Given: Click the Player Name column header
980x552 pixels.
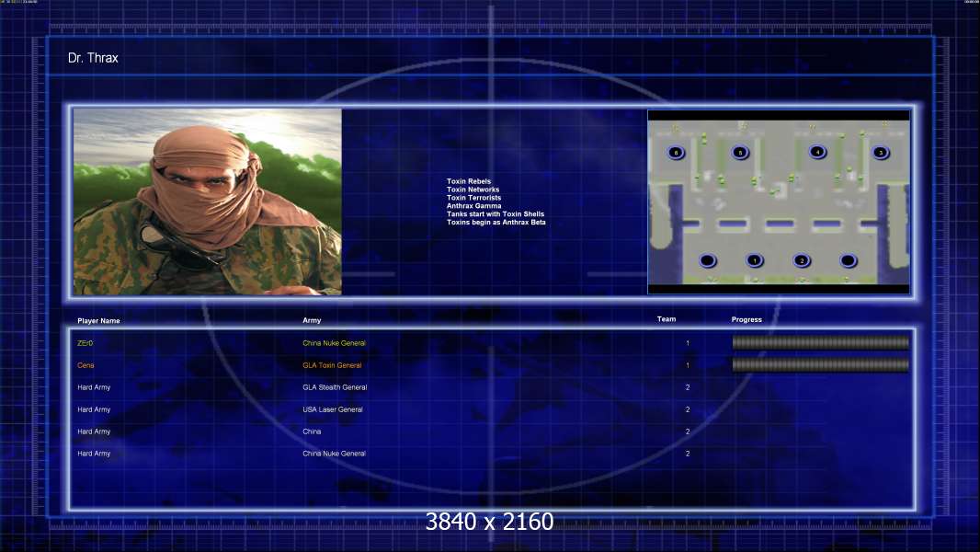Looking at the screenshot, I should tap(98, 321).
